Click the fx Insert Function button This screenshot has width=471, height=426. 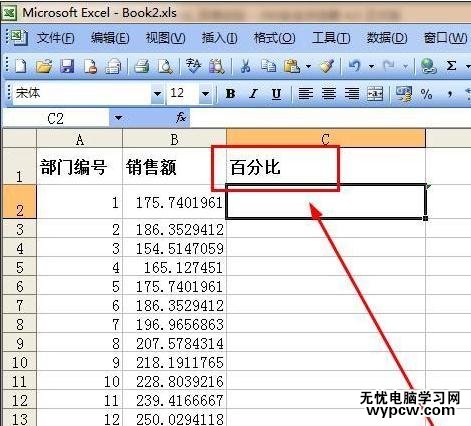181,117
